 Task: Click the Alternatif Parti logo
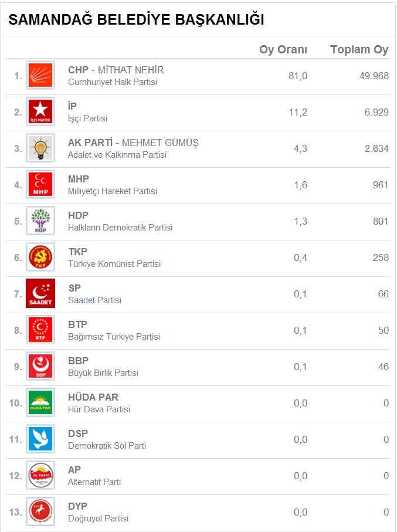pos(40,476)
